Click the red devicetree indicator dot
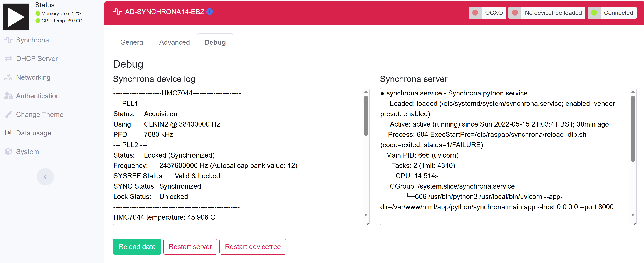 pyautogui.click(x=515, y=13)
